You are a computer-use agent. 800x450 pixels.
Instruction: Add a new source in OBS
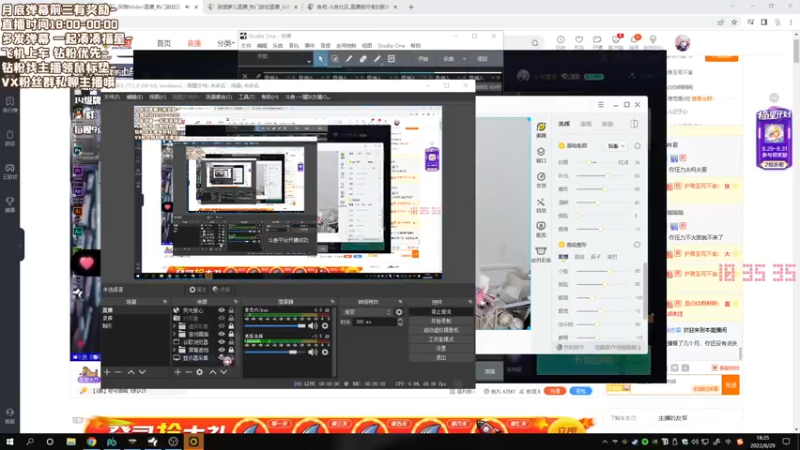(x=178, y=372)
